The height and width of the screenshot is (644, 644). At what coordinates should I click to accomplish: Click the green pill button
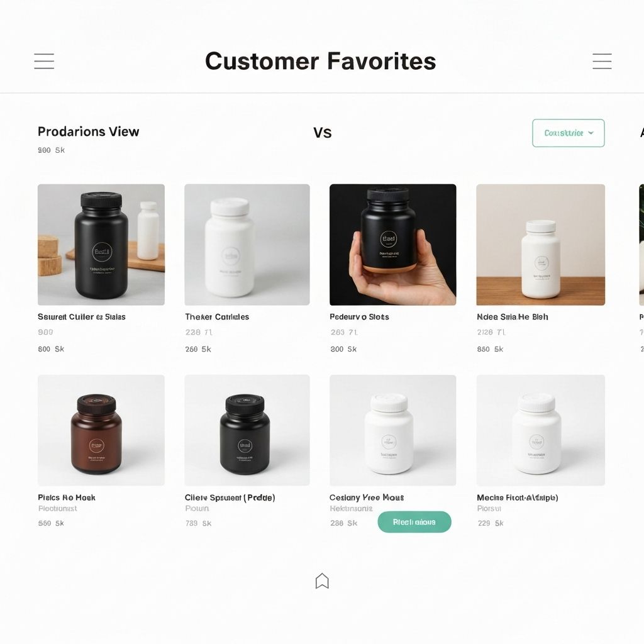click(414, 522)
